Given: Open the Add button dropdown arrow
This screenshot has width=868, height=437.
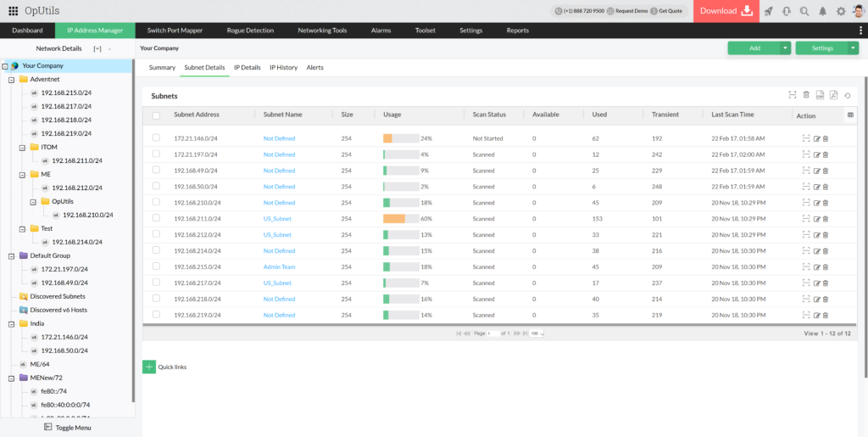Looking at the screenshot, I should tap(785, 48).
